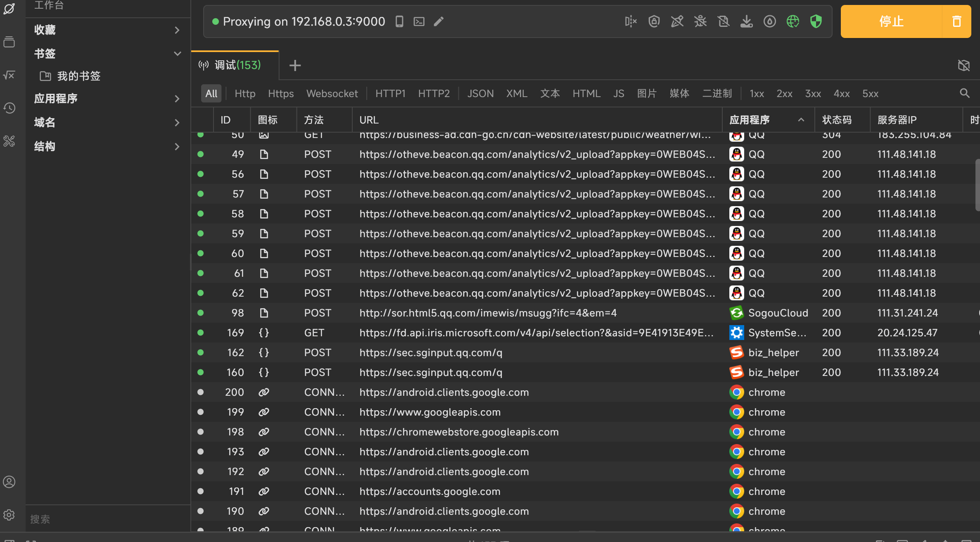The image size is (980, 542).
Task: Click the mobile phone proxy icon
Action: point(399,21)
